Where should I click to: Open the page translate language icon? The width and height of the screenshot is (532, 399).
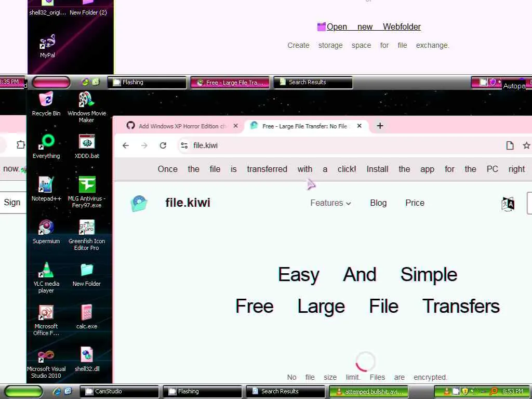tap(508, 204)
